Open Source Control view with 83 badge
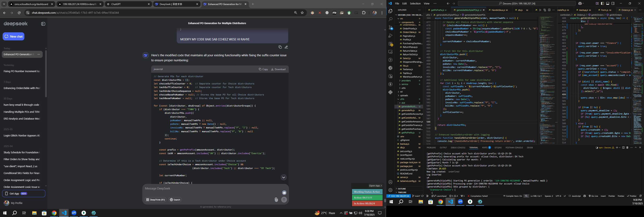 pyautogui.click(x=390, y=28)
